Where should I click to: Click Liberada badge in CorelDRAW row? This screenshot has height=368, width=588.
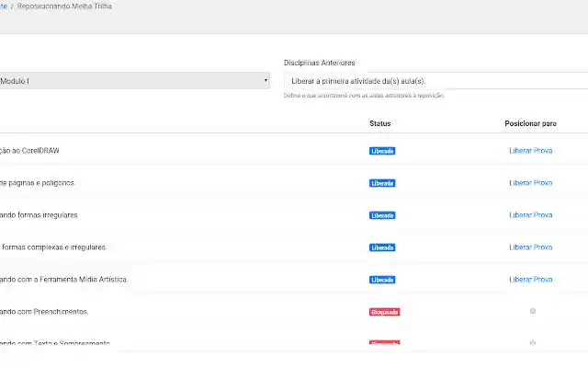coord(382,151)
